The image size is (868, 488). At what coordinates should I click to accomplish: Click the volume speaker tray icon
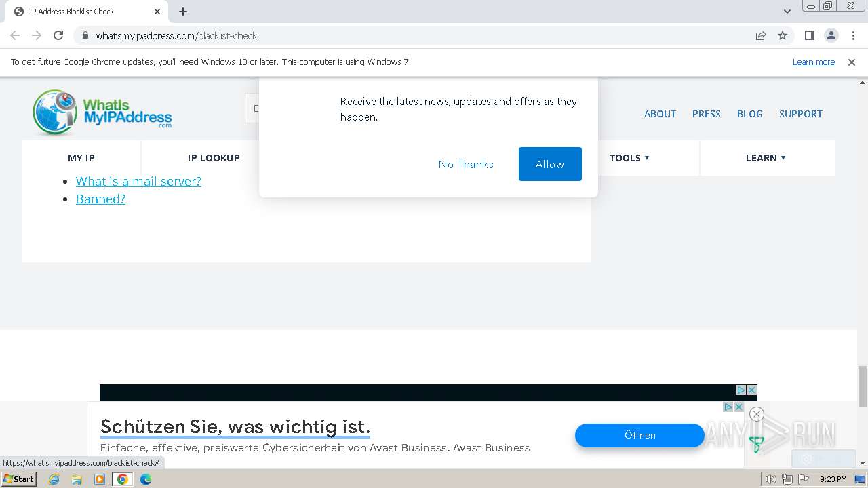[x=770, y=479]
